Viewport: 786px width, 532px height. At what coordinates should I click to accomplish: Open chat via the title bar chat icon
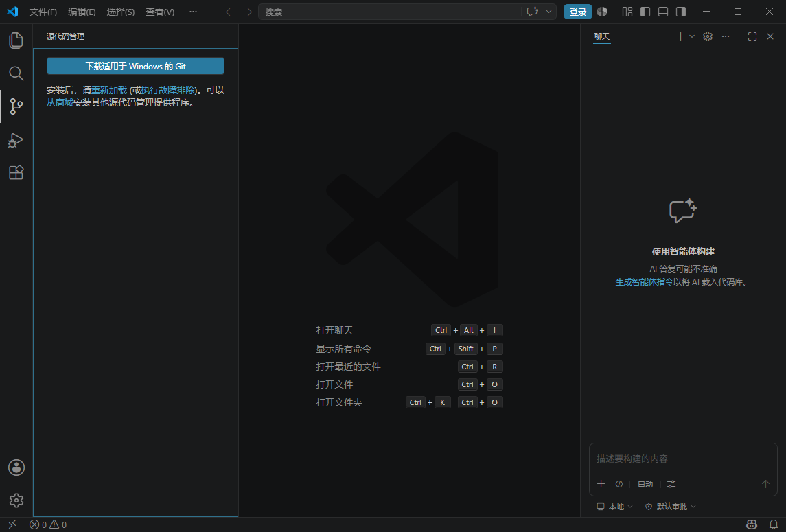[533, 12]
